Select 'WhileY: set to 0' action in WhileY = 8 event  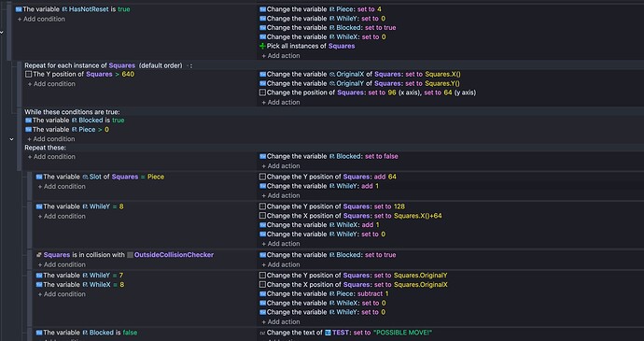(322, 234)
